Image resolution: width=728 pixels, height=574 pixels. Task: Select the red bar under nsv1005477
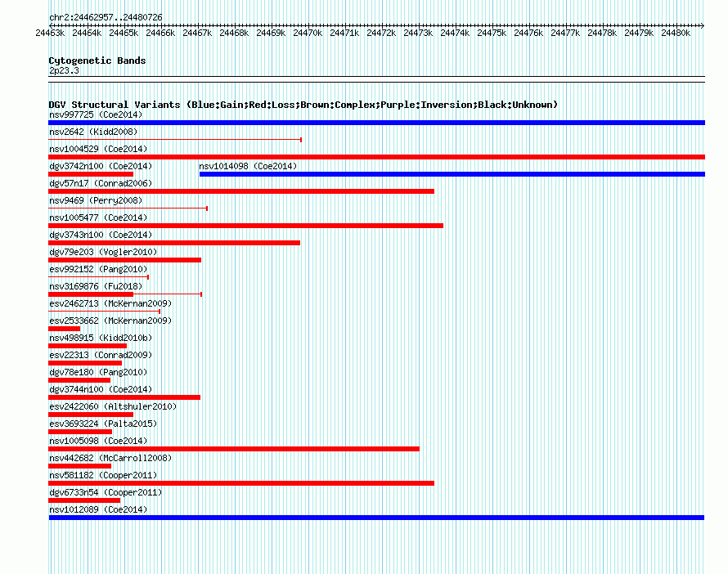click(x=245, y=226)
